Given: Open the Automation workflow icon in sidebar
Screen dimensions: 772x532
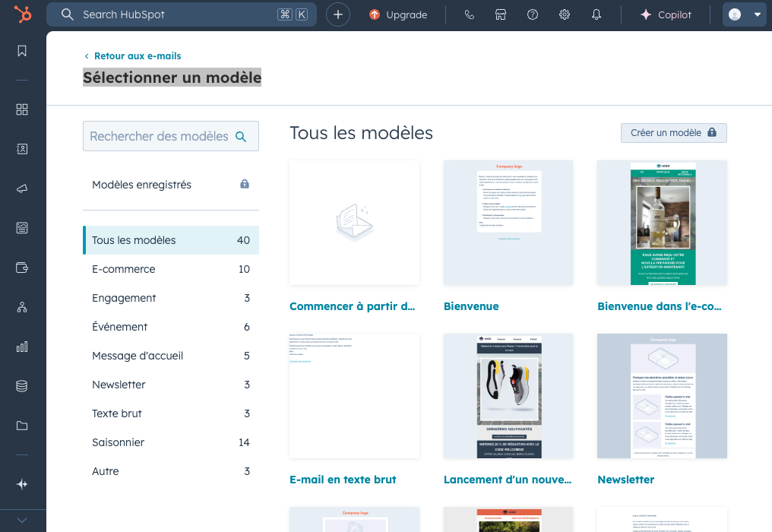Looking at the screenshot, I should click(x=22, y=307).
